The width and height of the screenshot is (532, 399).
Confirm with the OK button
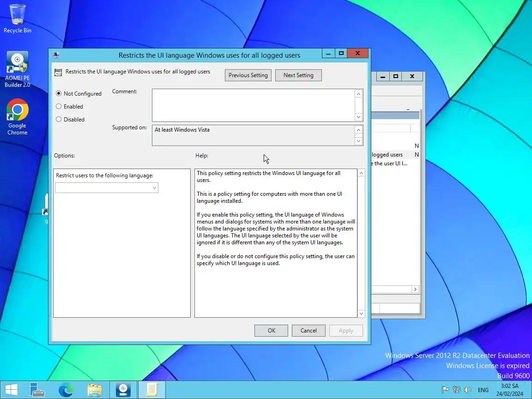[271, 331]
